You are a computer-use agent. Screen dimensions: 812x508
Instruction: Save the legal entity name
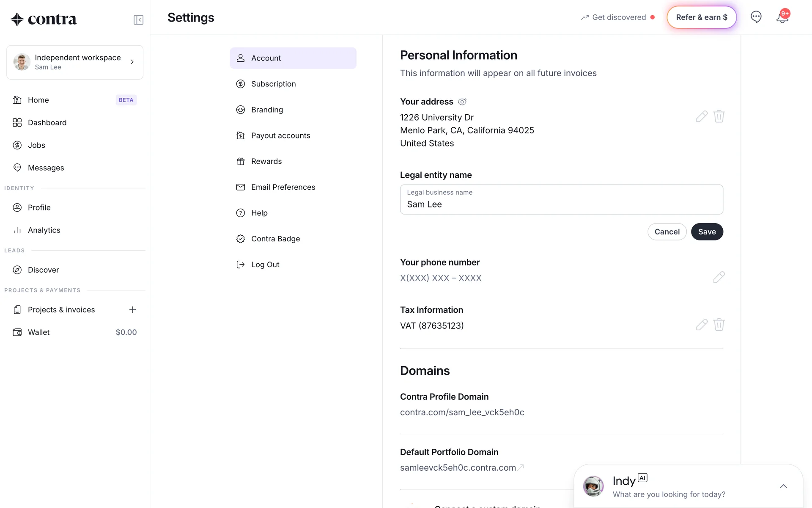[707, 232]
